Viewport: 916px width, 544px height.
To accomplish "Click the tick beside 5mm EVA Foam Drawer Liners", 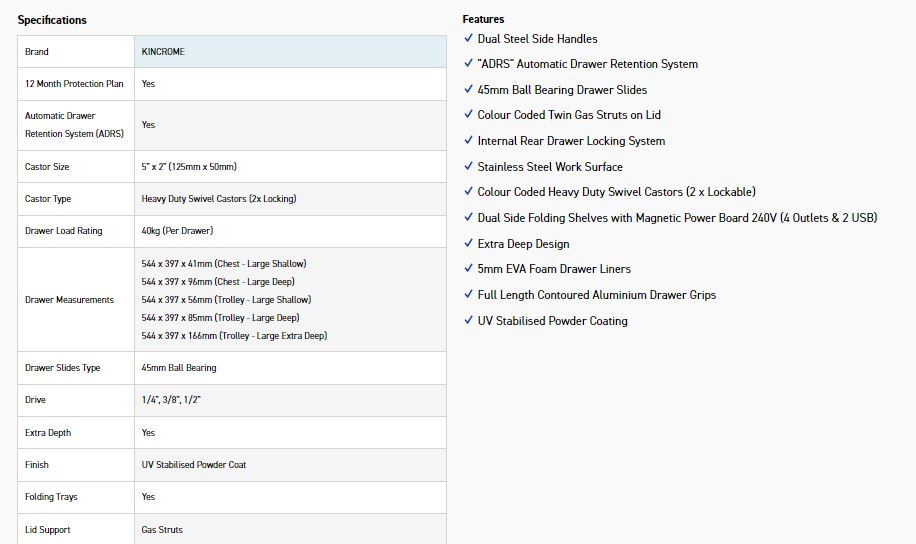I will (468, 268).
